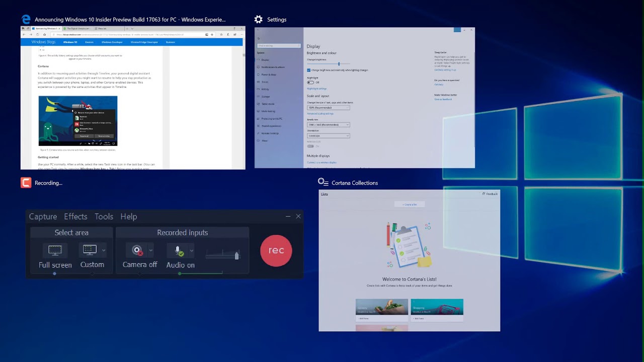Toggle the Night light switch in Settings
Viewport: 644px width, 362px height.
point(310,82)
